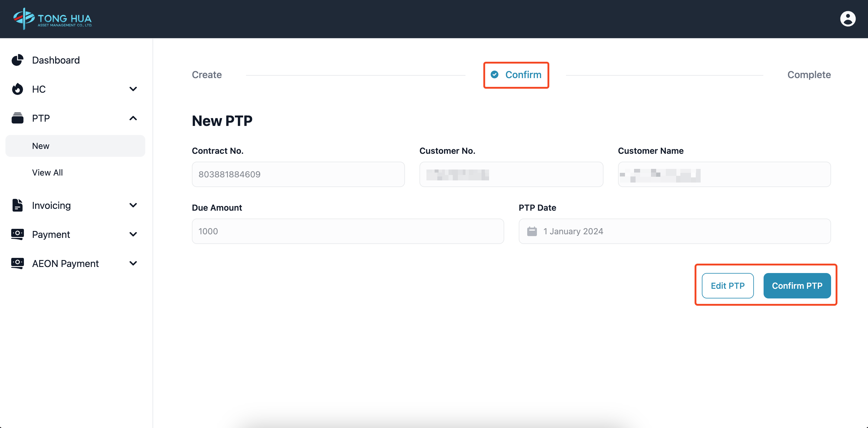Viewport: 868px width, 428px height.
Task: Select New under PTP menu
Action: pos(41,146)
